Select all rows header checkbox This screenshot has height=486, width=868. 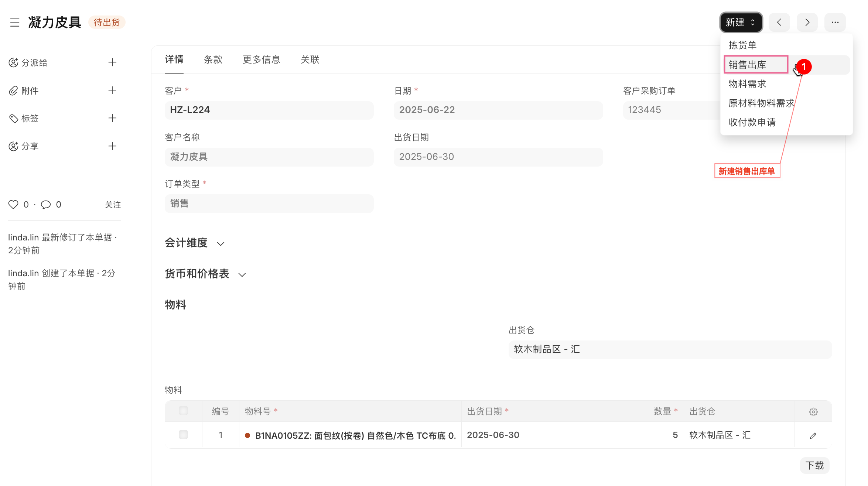[183, 411]
